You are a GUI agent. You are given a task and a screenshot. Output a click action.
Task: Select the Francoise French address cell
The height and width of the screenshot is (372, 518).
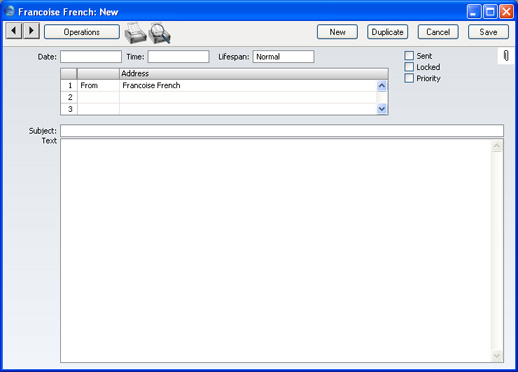[x=248, y=85]
